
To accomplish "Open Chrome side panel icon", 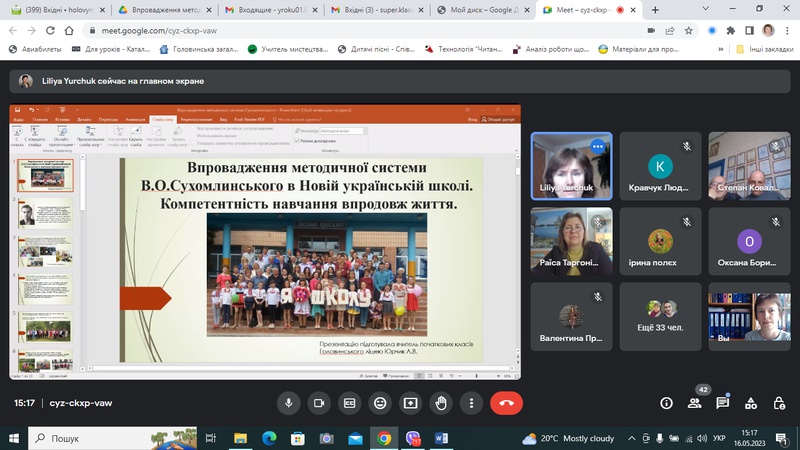I will [x=749, y=31].
